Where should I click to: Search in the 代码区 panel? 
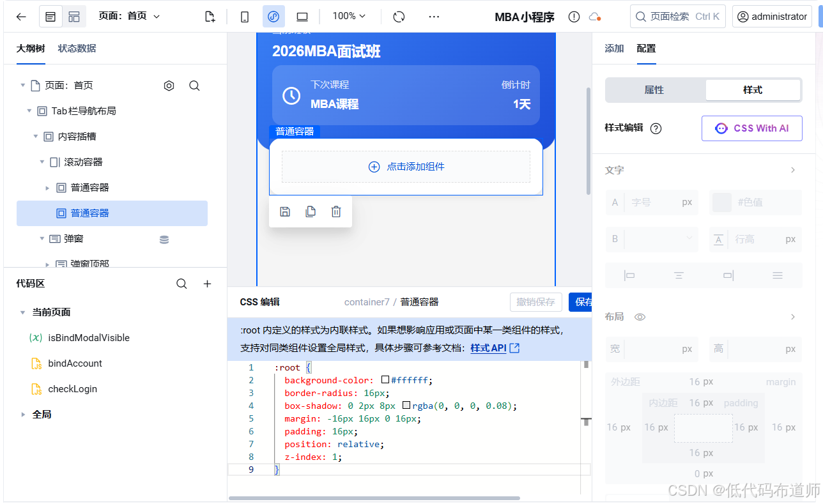click(x=181, y=284)
